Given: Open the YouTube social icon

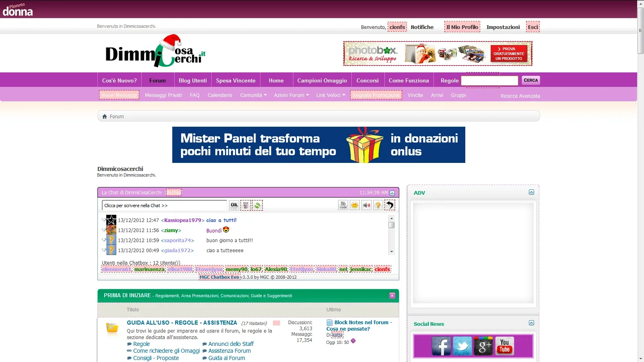Looking at the screenshot, I should point(504,346).
